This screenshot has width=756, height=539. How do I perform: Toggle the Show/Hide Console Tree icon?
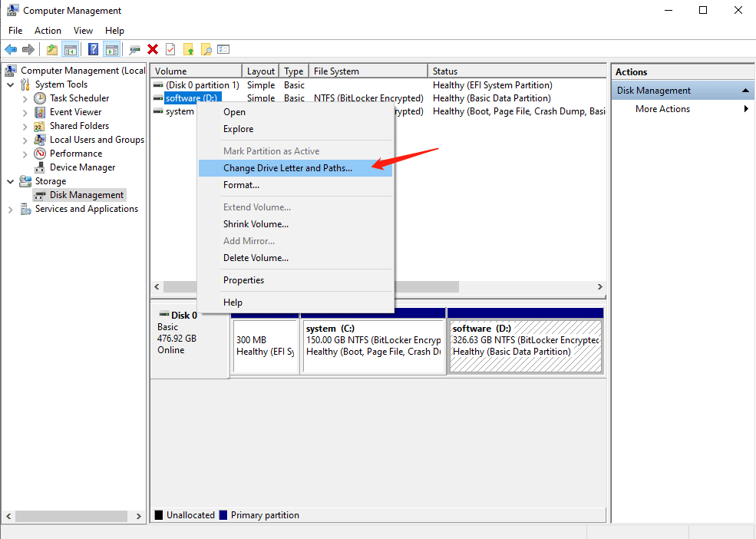point(71,49)
